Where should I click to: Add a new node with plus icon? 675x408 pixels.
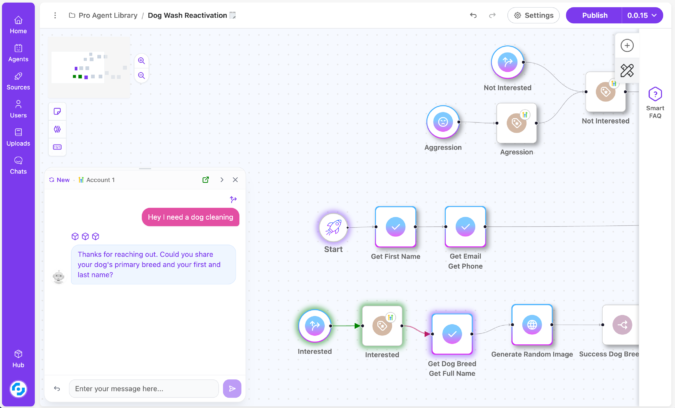click(627, 45)
